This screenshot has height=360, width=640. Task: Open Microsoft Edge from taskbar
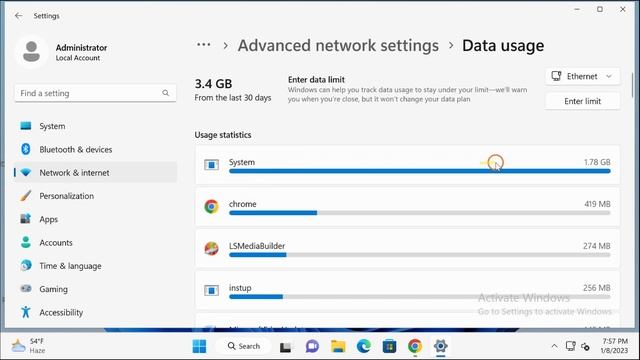[364, 346]
